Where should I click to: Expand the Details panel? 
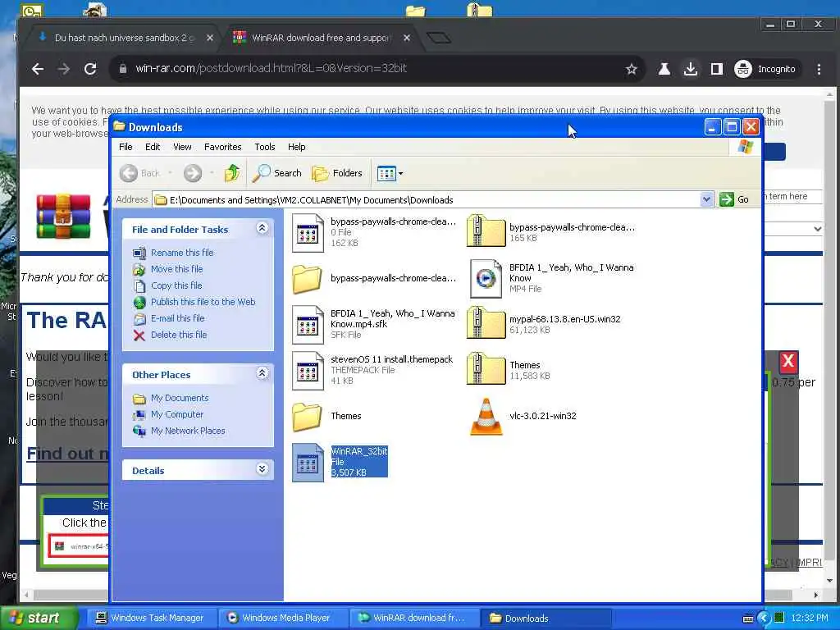(x=262, y=469)
